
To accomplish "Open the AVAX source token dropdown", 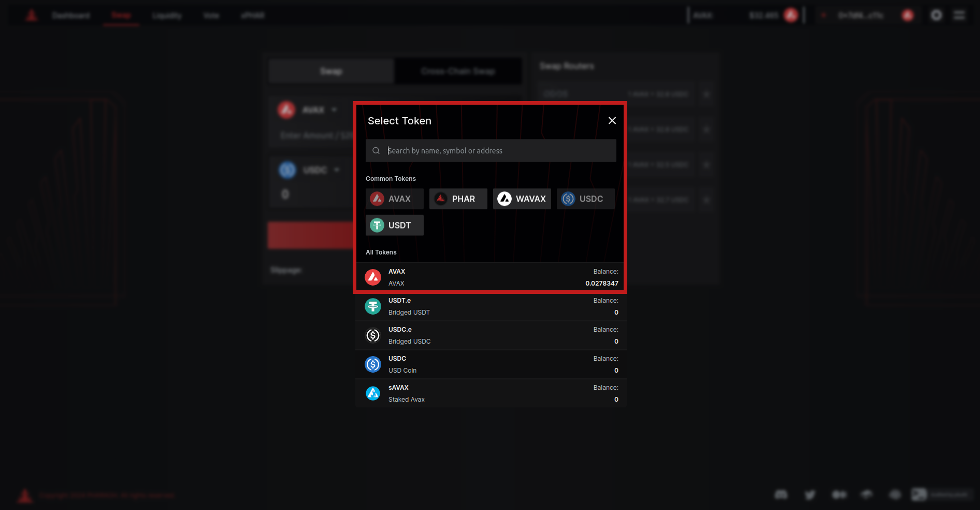I will [308, 110].
